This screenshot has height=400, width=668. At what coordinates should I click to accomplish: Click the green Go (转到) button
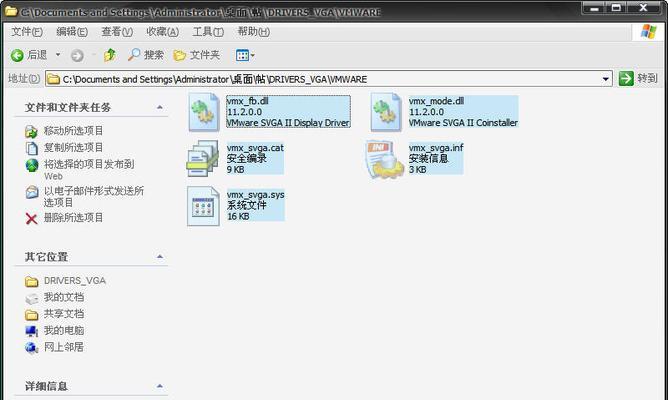[x=638, y=79]
